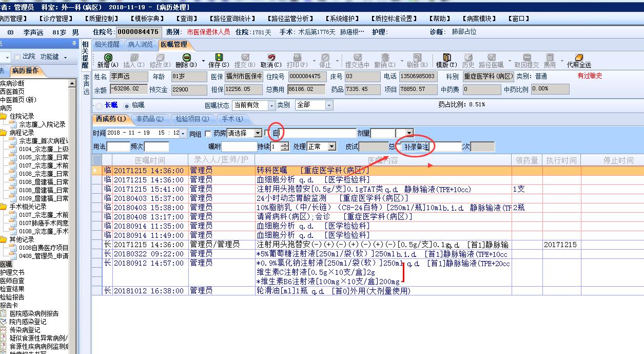The height and width of the screenshot is (354, 644).
Task: Toggle the checkbox next to 总
Action: (x=399, y=146)
